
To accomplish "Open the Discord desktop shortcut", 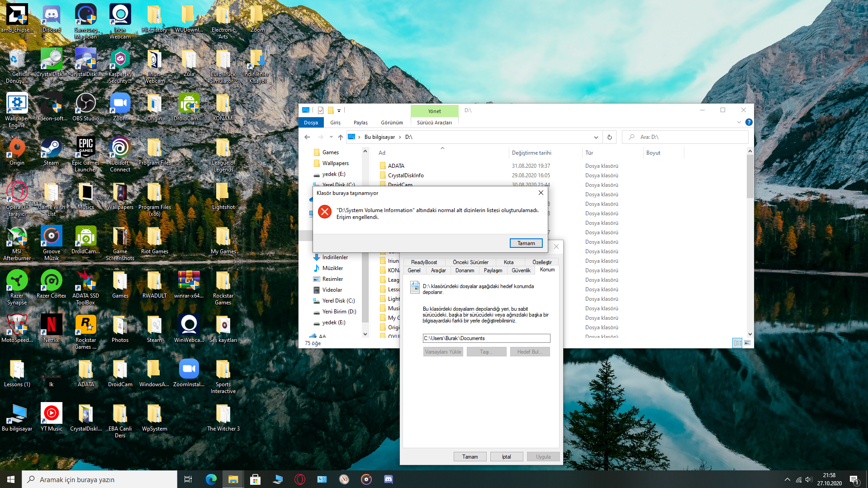I will [51, 18].
